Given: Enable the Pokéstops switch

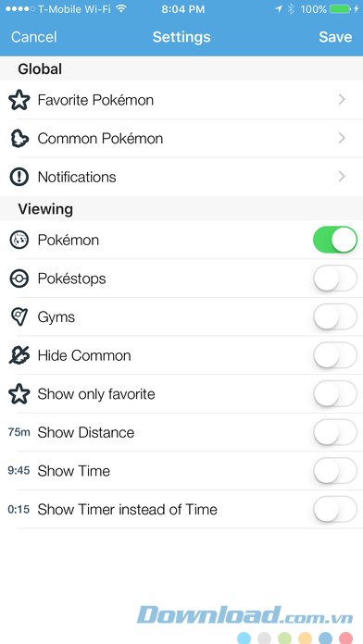Looking at the screenshot, I should pos(335,279).
